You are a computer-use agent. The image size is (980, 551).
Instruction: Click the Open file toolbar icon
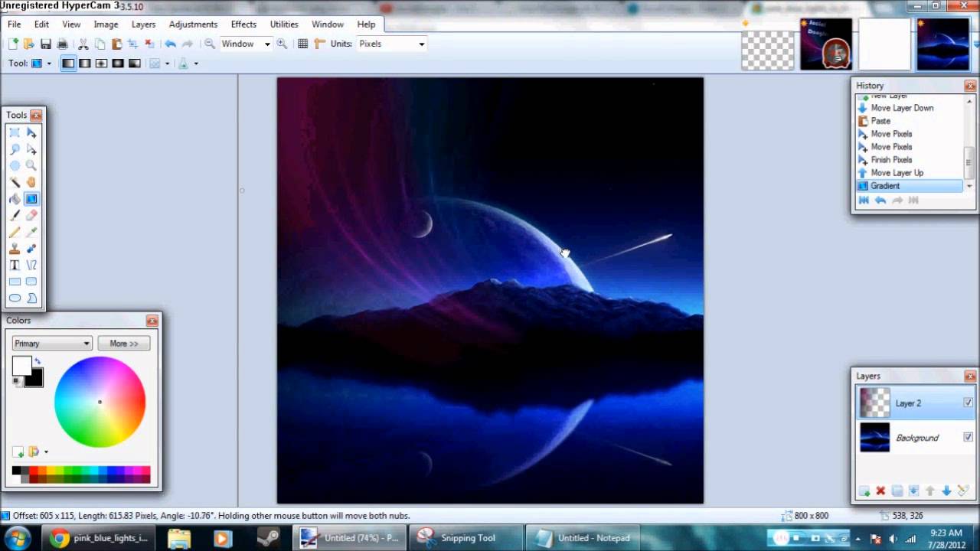(x=29, y=44)
